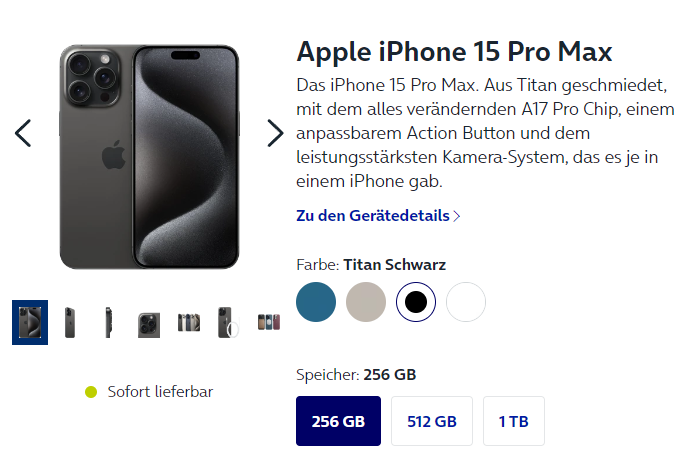
Task: View the all-colors lineup thumbnail
Action: point(189,323)
